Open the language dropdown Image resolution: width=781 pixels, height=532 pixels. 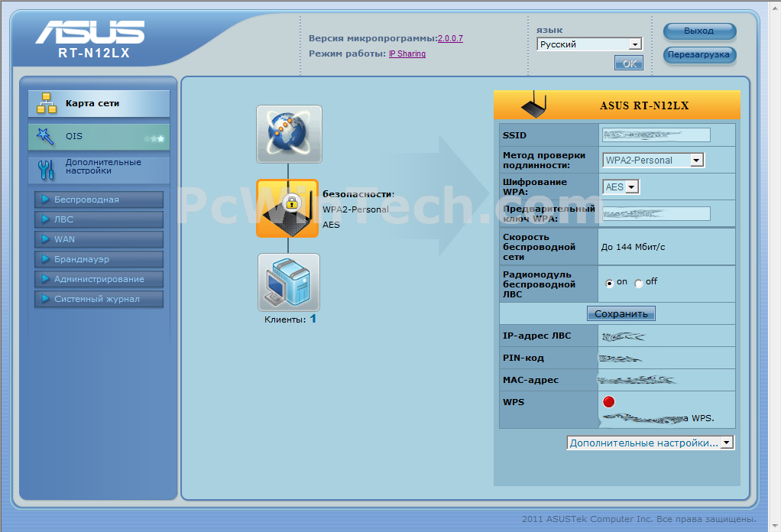point(589,44)
